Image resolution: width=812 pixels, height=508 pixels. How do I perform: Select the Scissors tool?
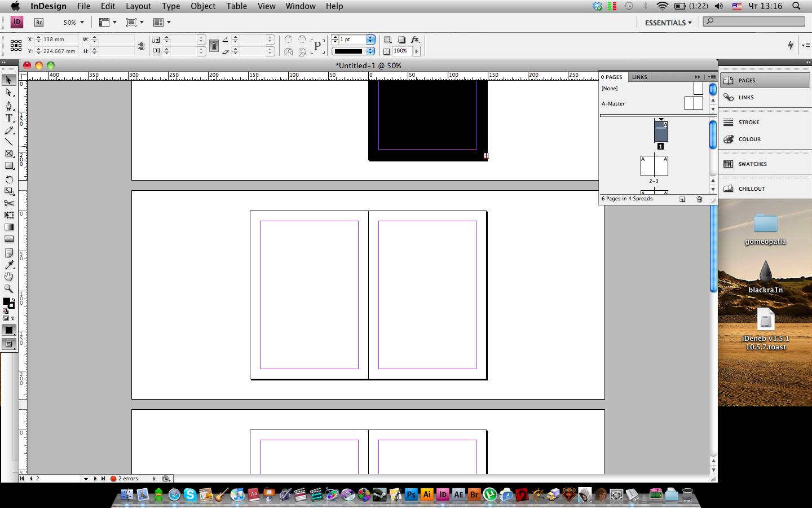8,203
